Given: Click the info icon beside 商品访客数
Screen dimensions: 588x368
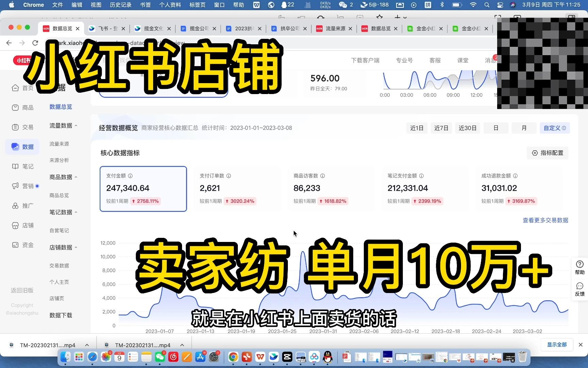Looking at the screenshot, I should 323,176.
